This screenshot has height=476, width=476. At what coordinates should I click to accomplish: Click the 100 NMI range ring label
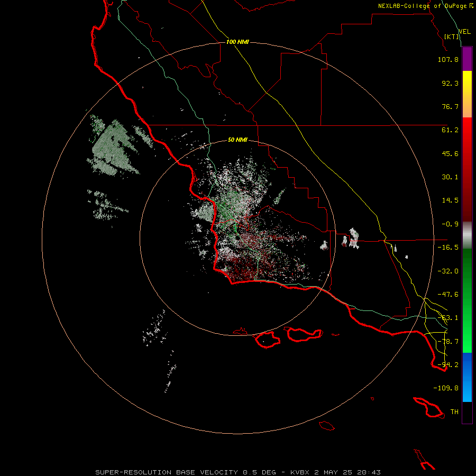click(x=237, y=42)
